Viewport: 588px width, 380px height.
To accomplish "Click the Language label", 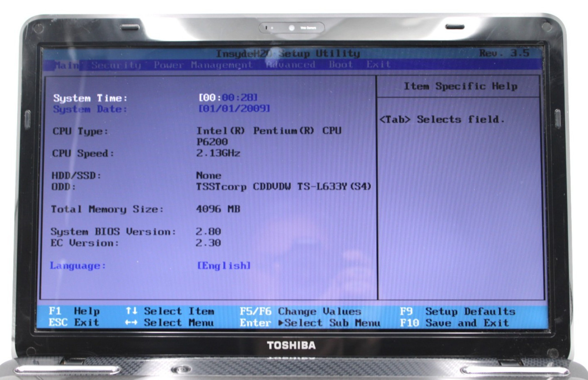I will point(78,266).
